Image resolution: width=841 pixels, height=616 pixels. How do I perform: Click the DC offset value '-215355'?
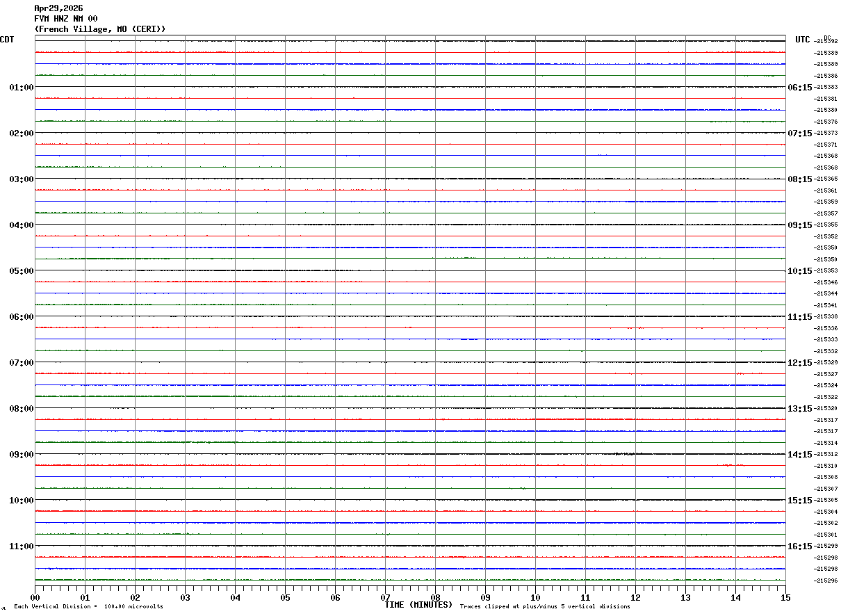point(826,225)
